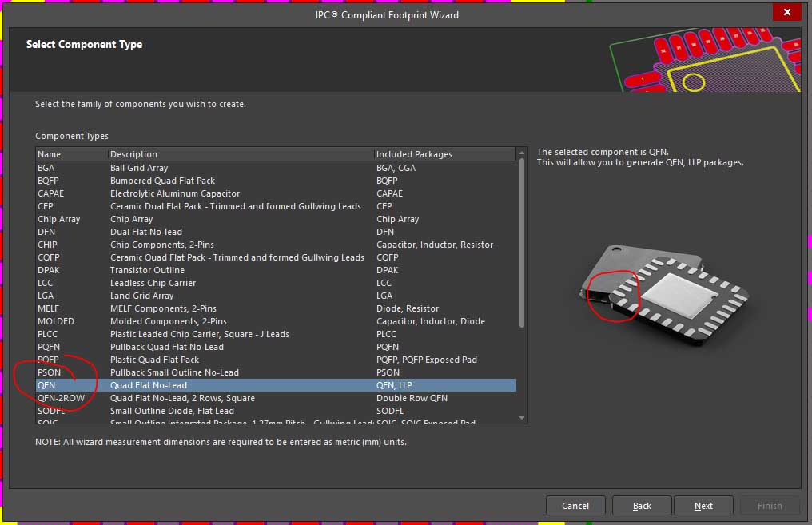Select the PLCC Plastic Leaded Chip Carrier row
Image resolution: width=812 pixels, height=525 pixels.
point(199,334)
